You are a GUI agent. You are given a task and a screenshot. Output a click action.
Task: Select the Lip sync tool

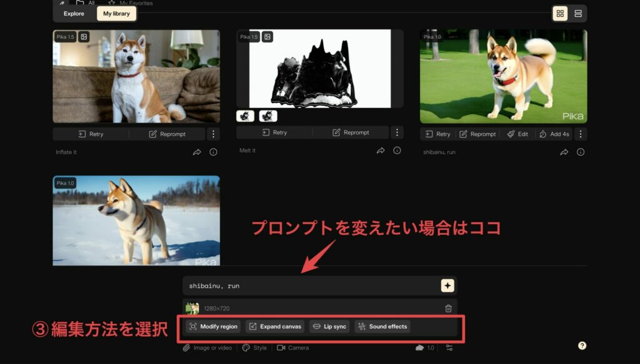tap(329, 327)
